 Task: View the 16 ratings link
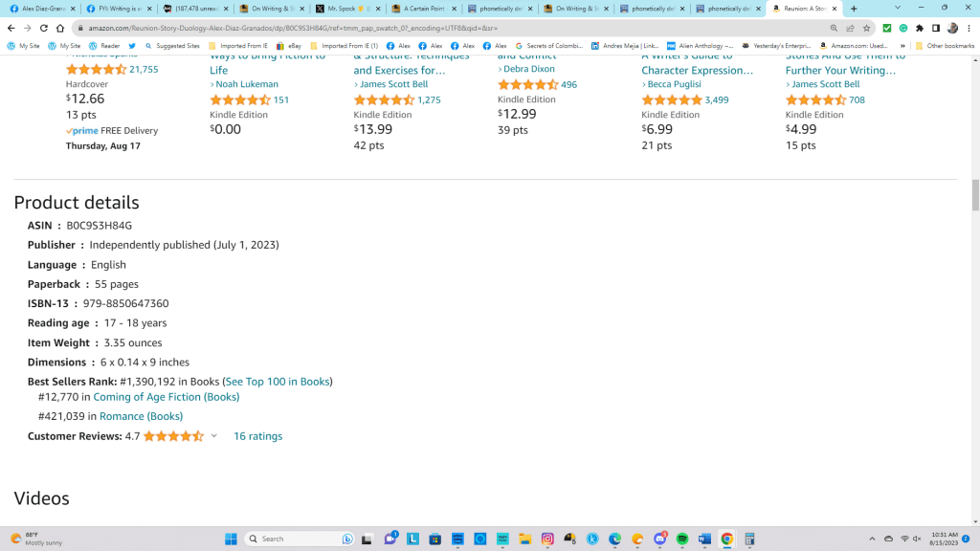(x=257, y=436)
